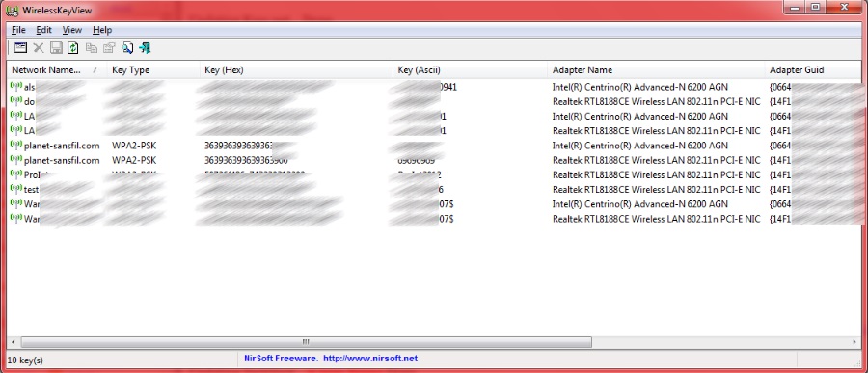
Task: Click the Find magnifier toolbar icon
Action: (x=127, y=48)
